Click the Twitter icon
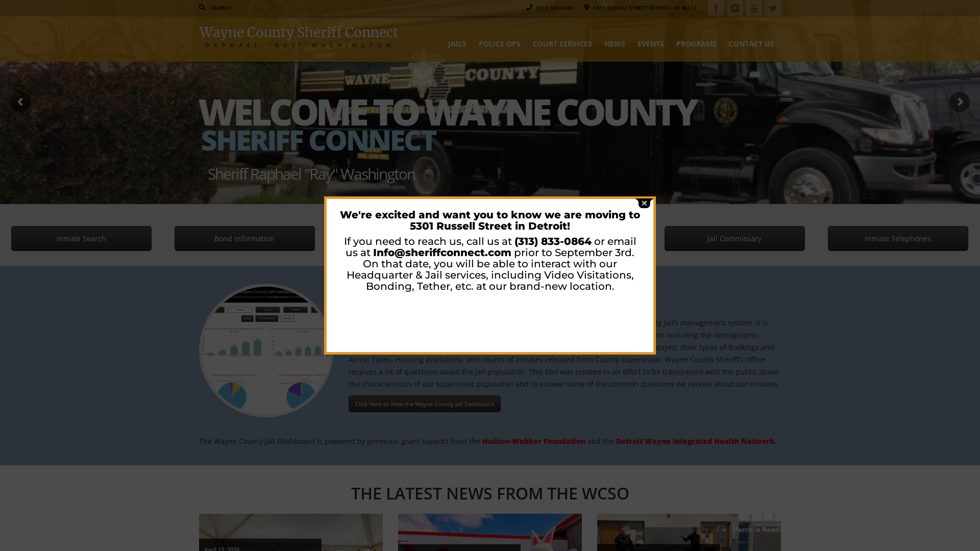 tap(772, 8)
